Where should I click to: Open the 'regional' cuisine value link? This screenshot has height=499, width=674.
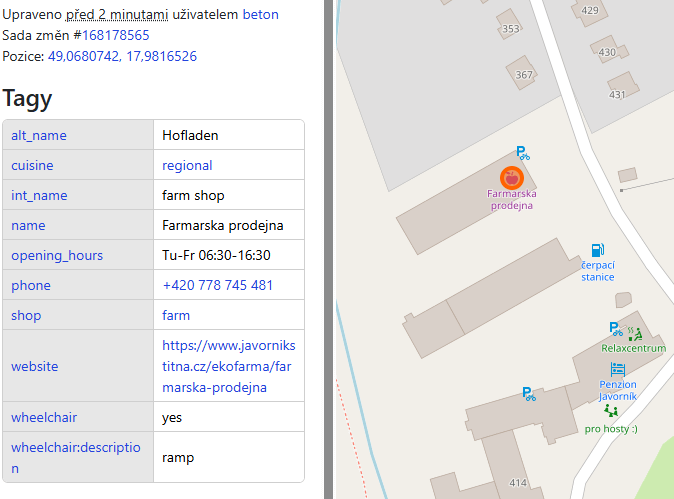click(187, 165)
